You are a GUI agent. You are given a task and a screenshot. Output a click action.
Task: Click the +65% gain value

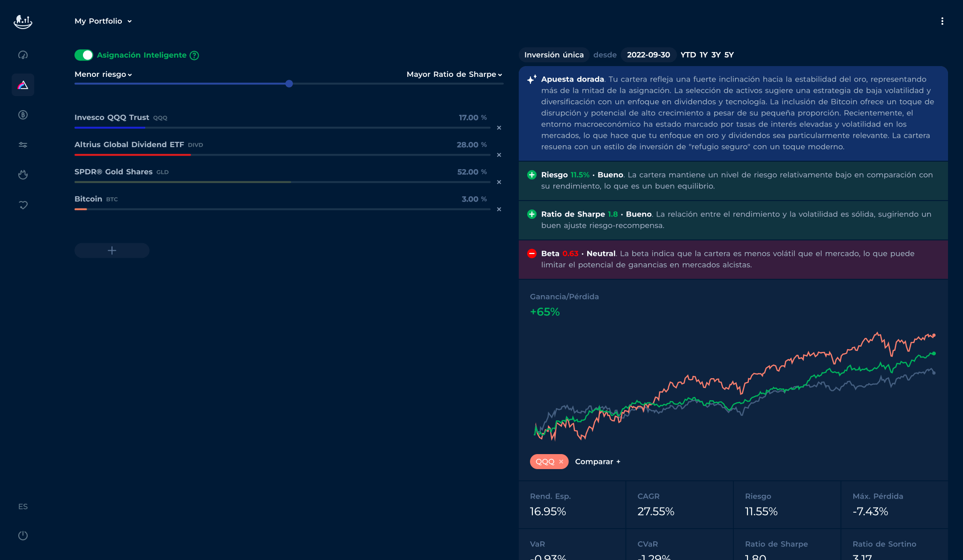click(x=545, y=312)
